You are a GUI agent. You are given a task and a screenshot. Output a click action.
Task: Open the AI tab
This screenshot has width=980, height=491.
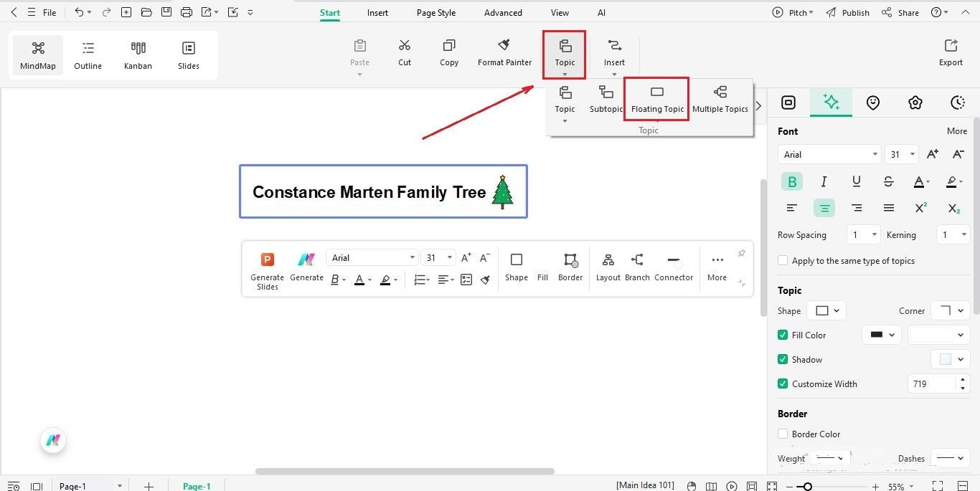(601, 13)
